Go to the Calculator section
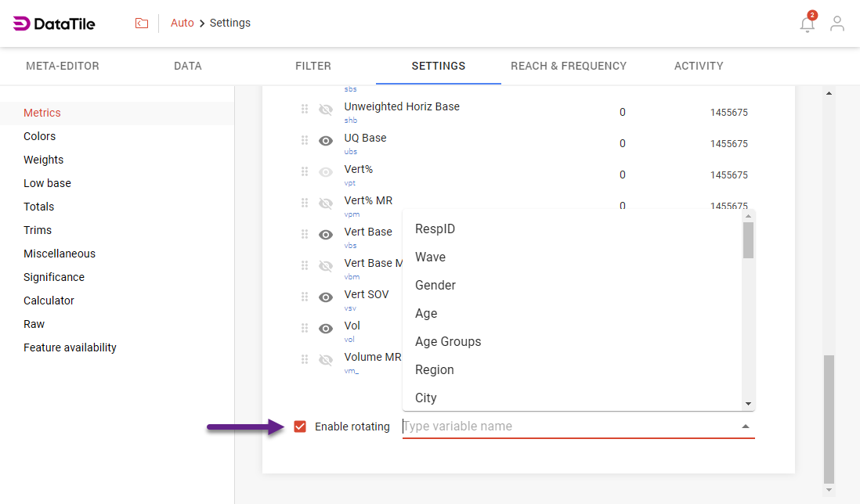 tap(49, 300)
